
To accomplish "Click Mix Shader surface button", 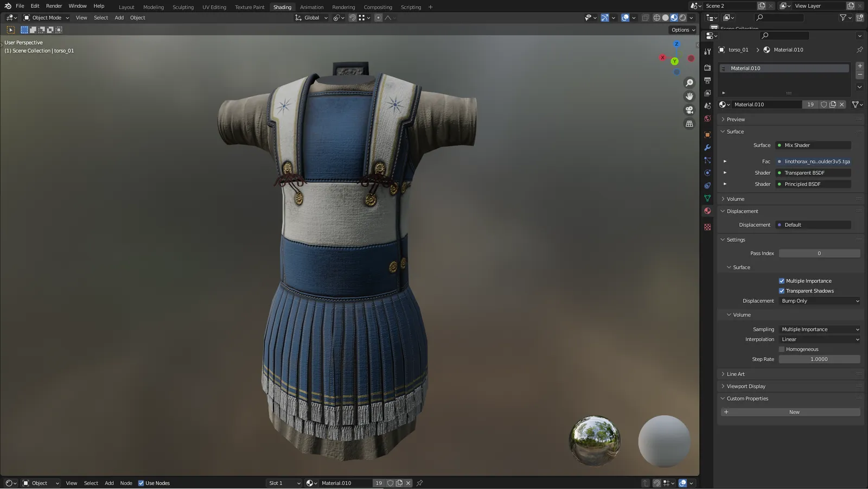I will tap(813, 145).
